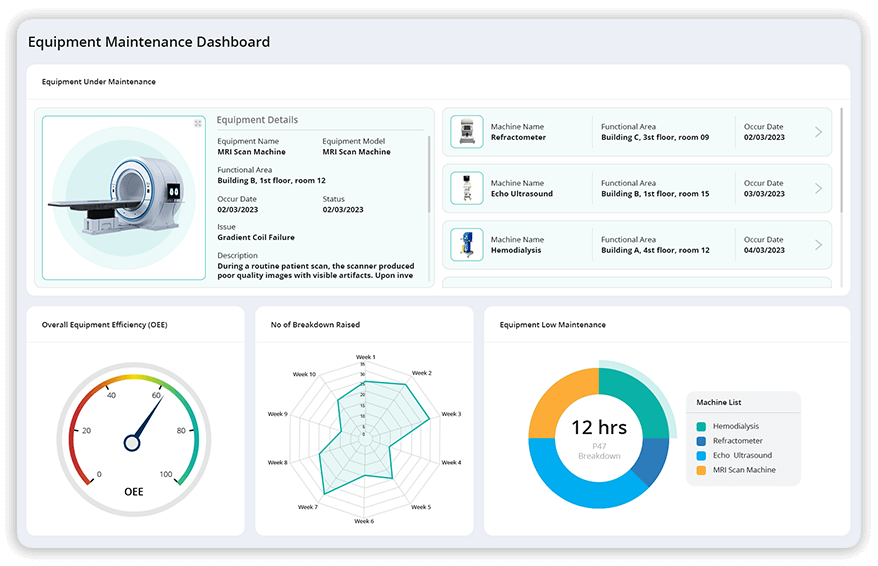
Task: Select the Hemodialysis machine icon
Action: (466, 245)
